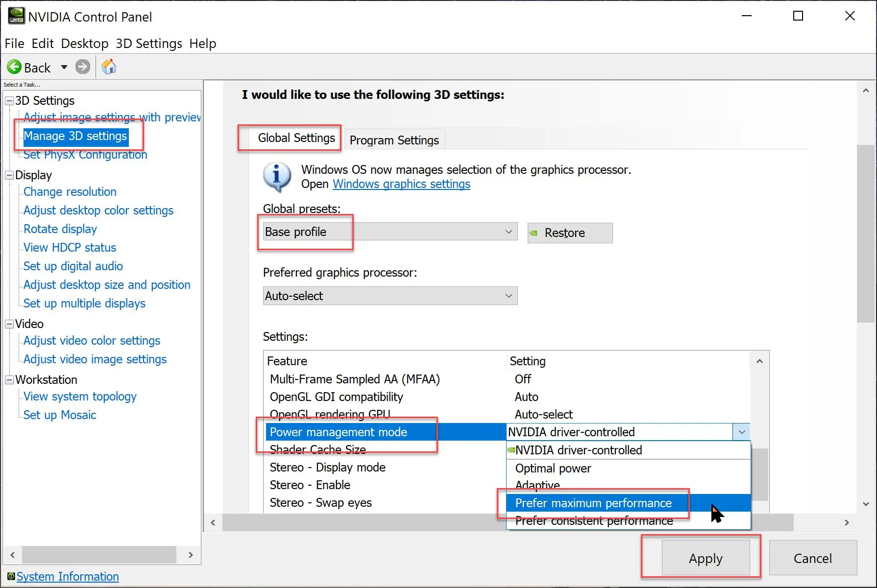Toggle the Power management mode dropdown arrow

point(741,432)
